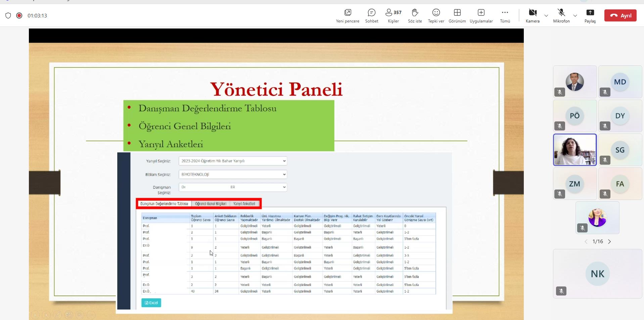The height and width of the screenshot is (320, 644).
Task: Open Kişiler participants list
Action: [x=393, y=15]
